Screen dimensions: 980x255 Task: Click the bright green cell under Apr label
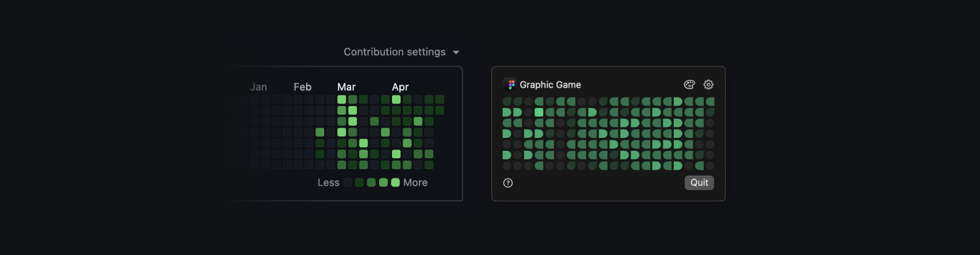[396, 99]
